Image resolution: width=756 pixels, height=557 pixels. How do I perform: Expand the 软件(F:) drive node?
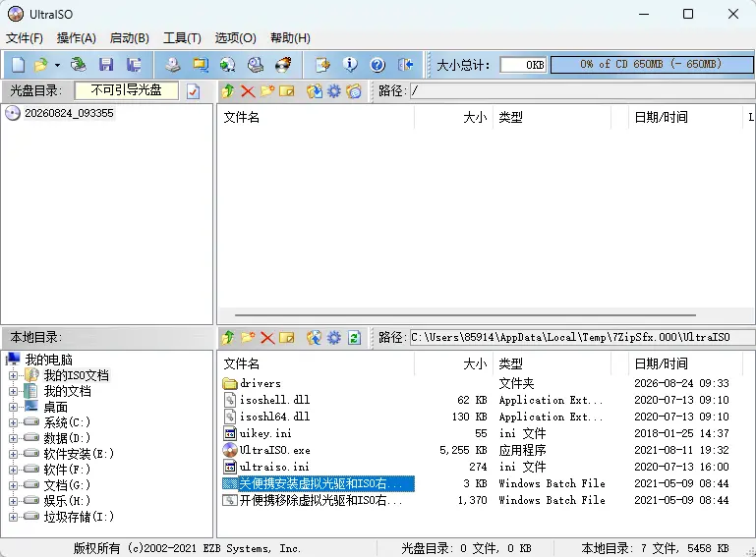coord(13,470)
